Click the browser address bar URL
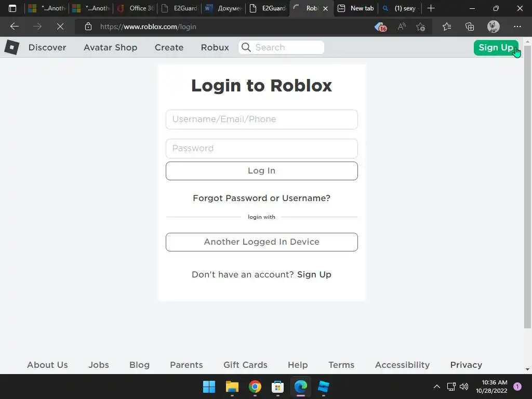 click(x=148, y=26)
